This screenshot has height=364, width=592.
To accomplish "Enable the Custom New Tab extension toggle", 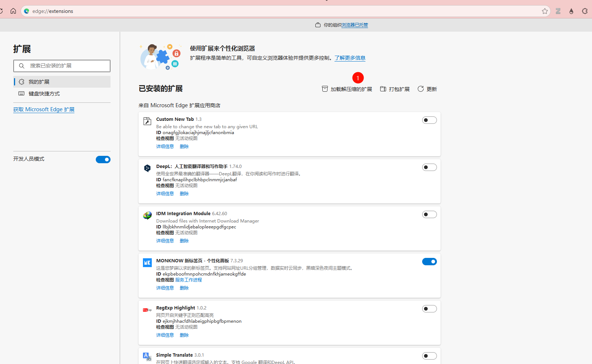I will 429,120.
